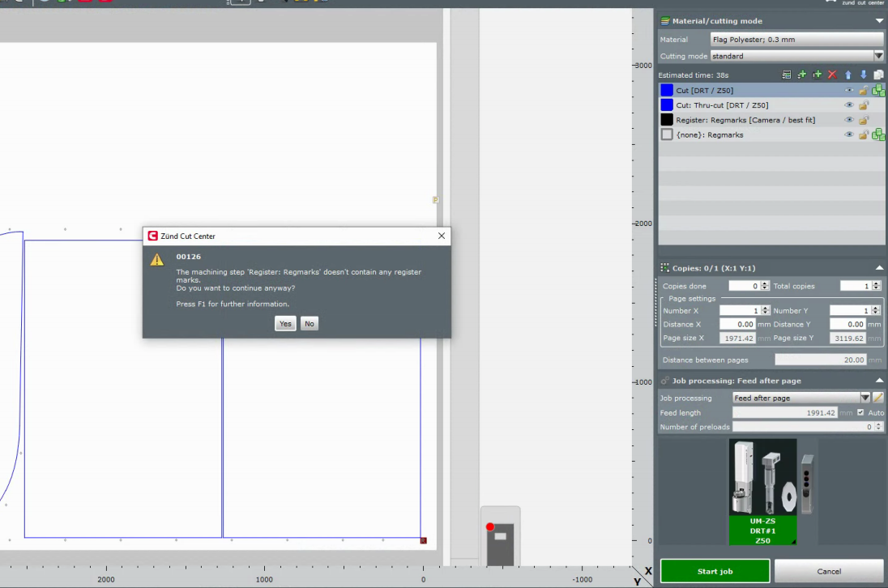This screenshot has width=888, height=588.
Task: Click the green Start job button
Action: click(x=715, y=571)
